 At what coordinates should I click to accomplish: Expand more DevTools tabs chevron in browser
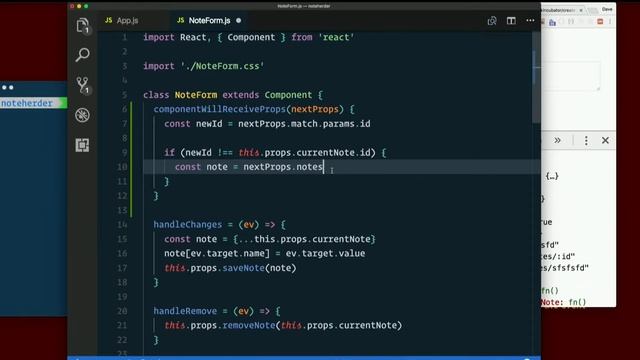(557, 140)
